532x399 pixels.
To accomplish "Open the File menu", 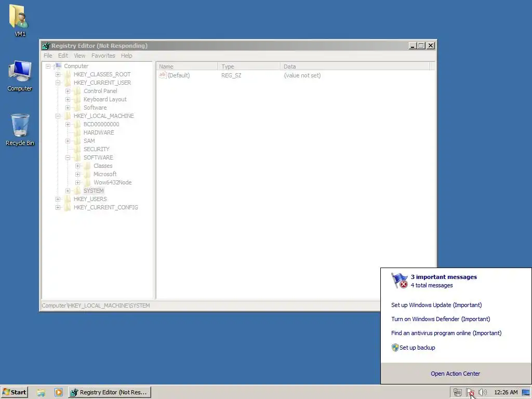I will coord(48,56).
